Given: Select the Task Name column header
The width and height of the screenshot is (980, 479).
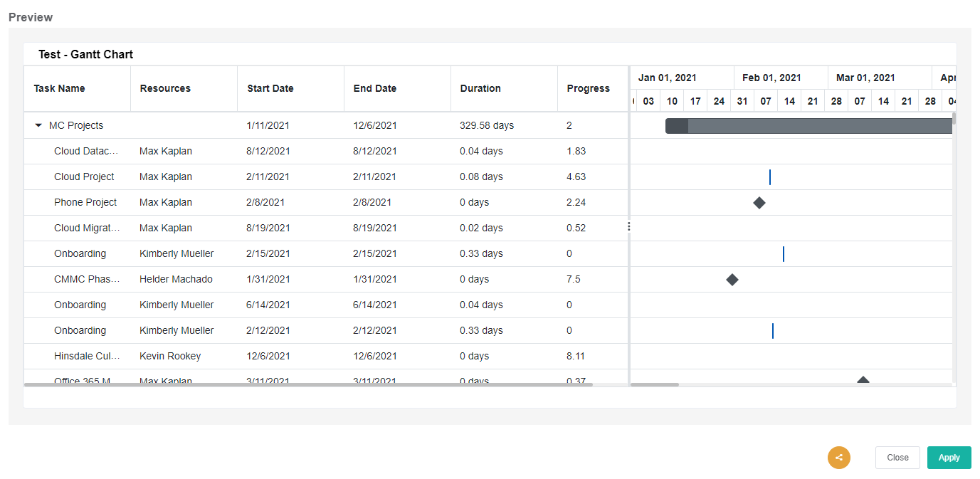Looking at the screenshot, I should tap(60, 88).
